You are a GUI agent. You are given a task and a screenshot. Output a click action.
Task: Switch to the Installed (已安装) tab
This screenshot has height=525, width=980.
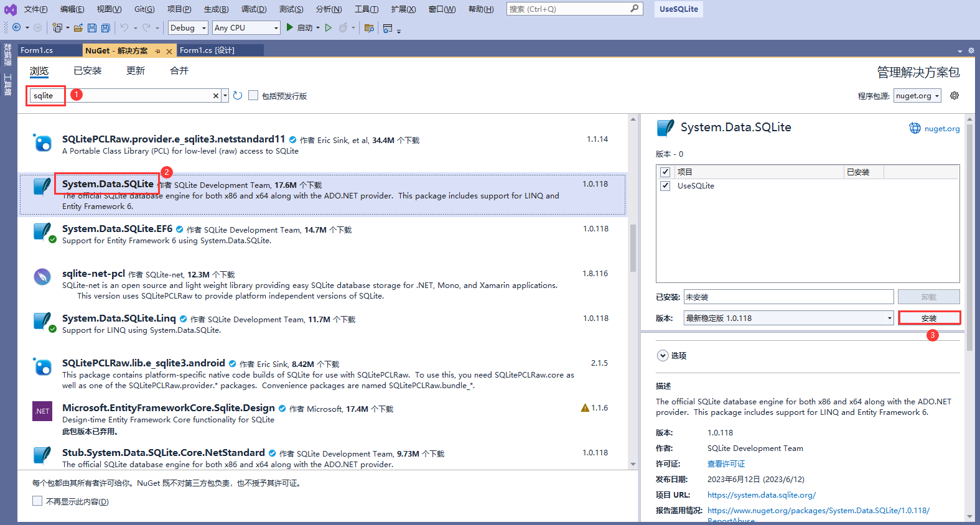[x=88, y=71]
